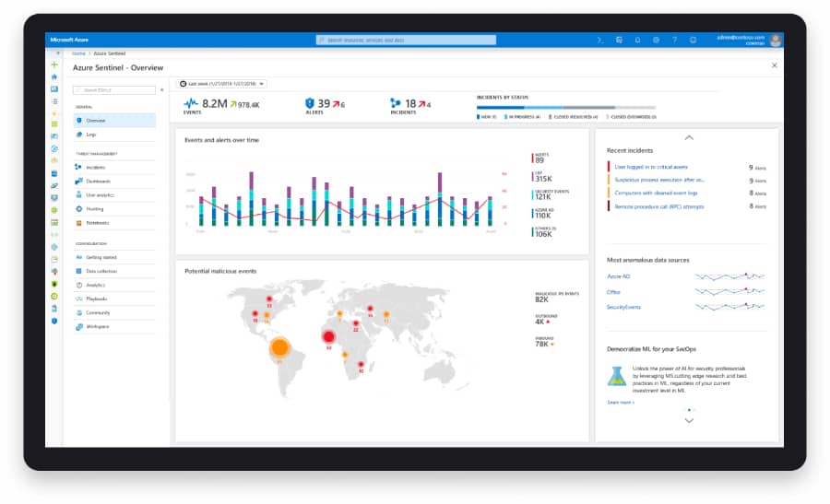
Task: Open the settings gear in header
Action: click(656, 41)
